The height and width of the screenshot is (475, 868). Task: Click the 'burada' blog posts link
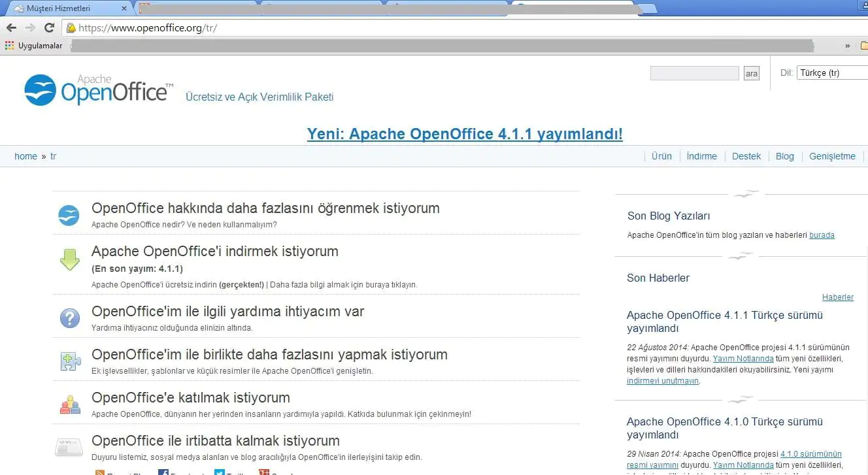822,235
